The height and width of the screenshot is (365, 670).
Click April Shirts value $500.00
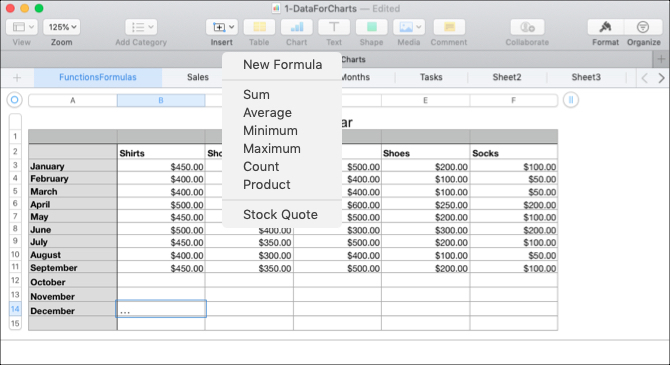click(x=161, y=204)
